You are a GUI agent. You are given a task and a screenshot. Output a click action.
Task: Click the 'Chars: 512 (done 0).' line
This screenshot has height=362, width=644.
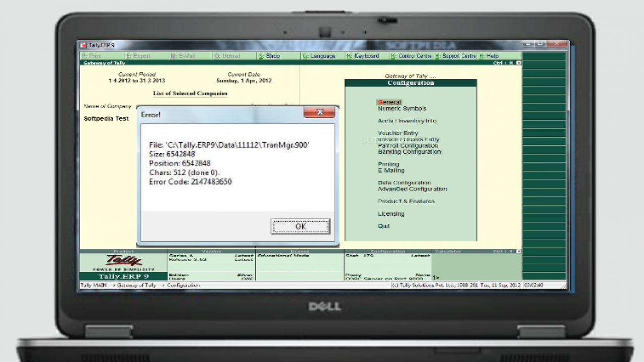click(184, 172)
